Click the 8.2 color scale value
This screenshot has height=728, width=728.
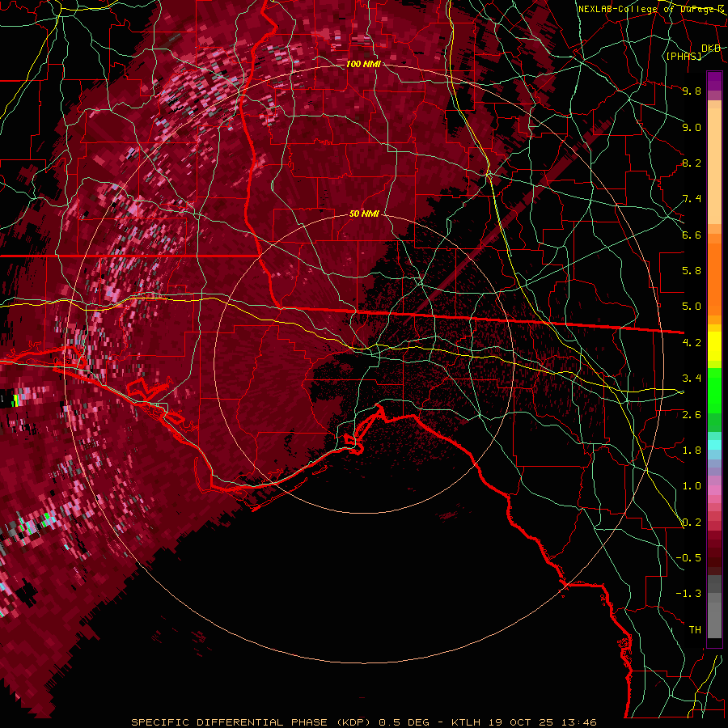[692, 163]
